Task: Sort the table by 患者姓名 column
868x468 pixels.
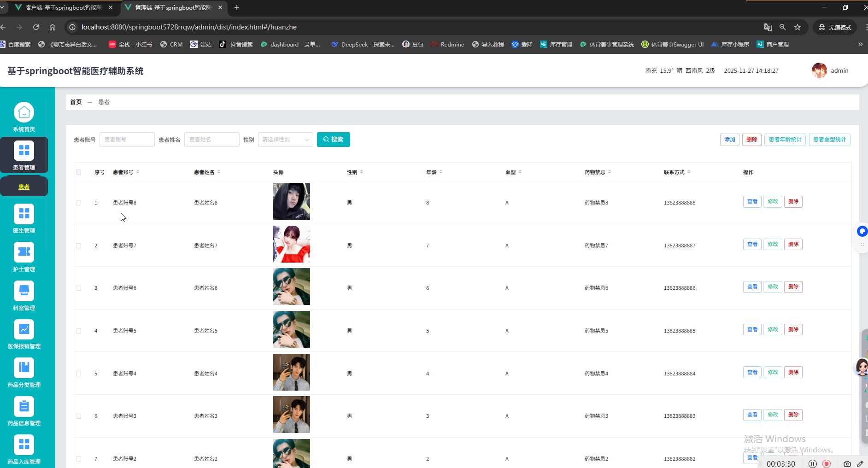Action: [x=219, y=172]
